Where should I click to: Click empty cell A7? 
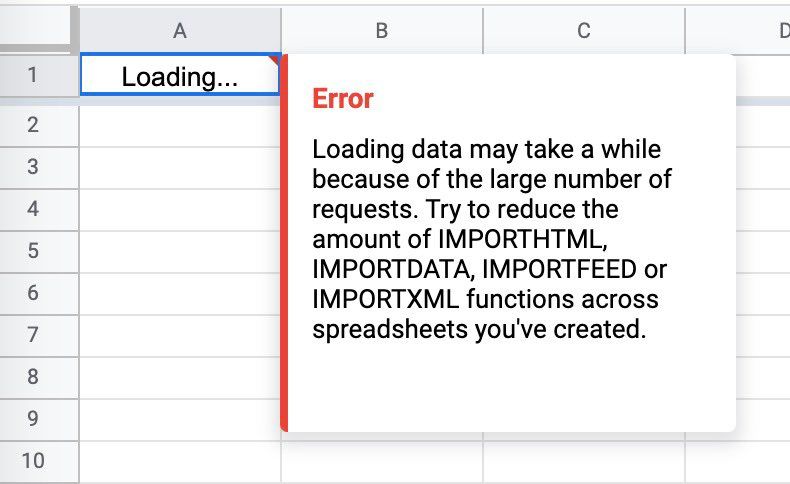(179, 335)
